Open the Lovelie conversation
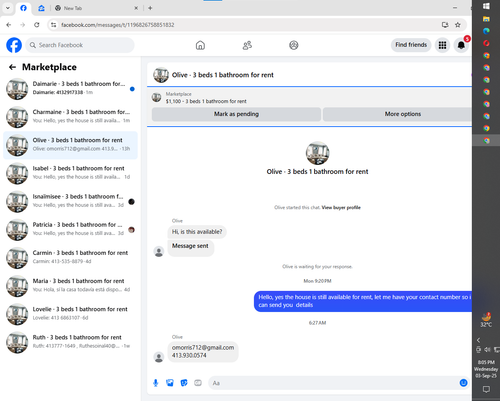Screen dimensions: 500x401 point(70,314)
